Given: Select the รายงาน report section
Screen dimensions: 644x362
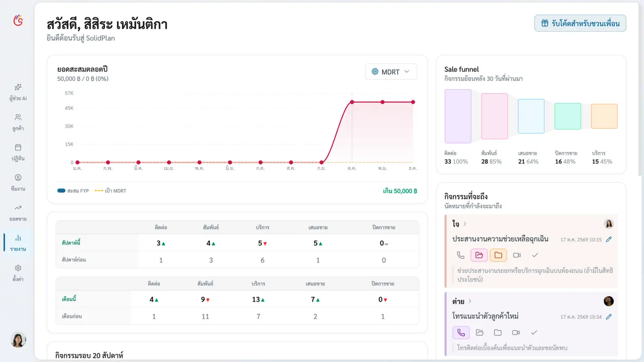Looking at the screenshot, I should point(18,243).
